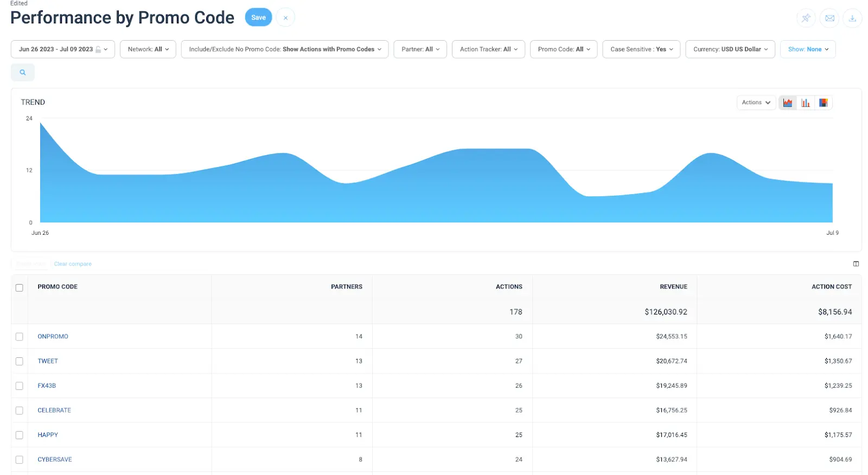
Task: Open the CYBERSAVE promo code link
Action: [x=55, y=459]
